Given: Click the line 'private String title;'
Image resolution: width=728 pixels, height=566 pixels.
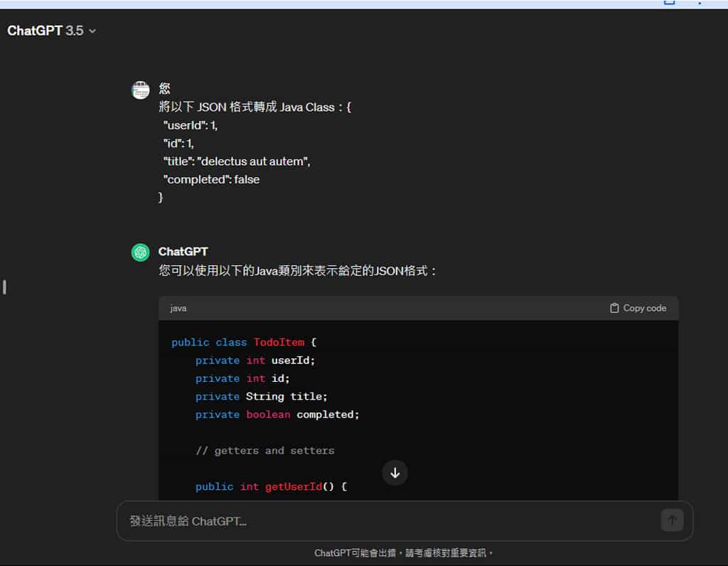Looking at the screenshot, I should click(261, 397).
